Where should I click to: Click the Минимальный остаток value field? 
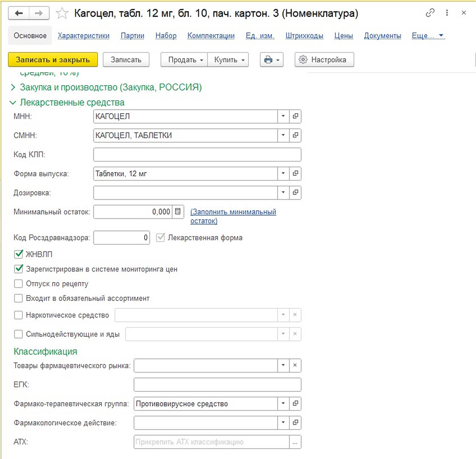click(133, 212)
